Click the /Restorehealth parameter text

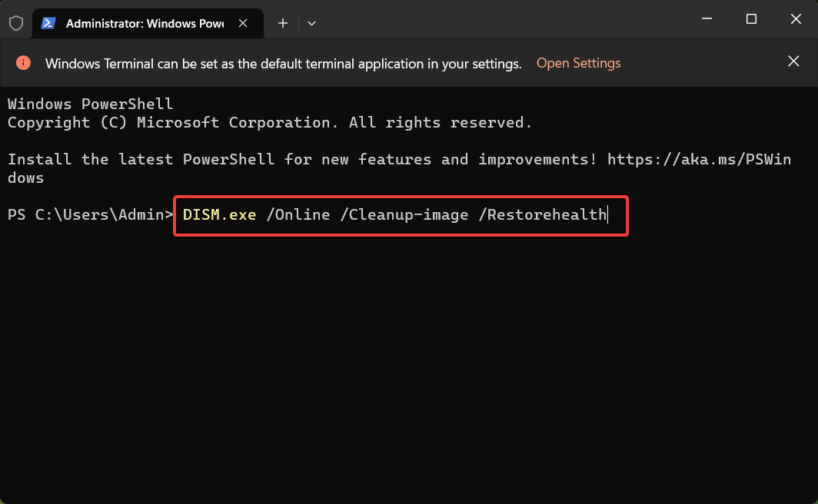[x=543, y=214]
